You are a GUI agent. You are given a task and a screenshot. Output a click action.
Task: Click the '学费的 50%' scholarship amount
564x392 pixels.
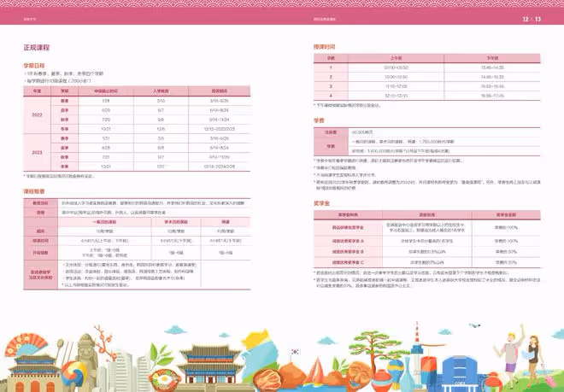[x=506, y=252]
